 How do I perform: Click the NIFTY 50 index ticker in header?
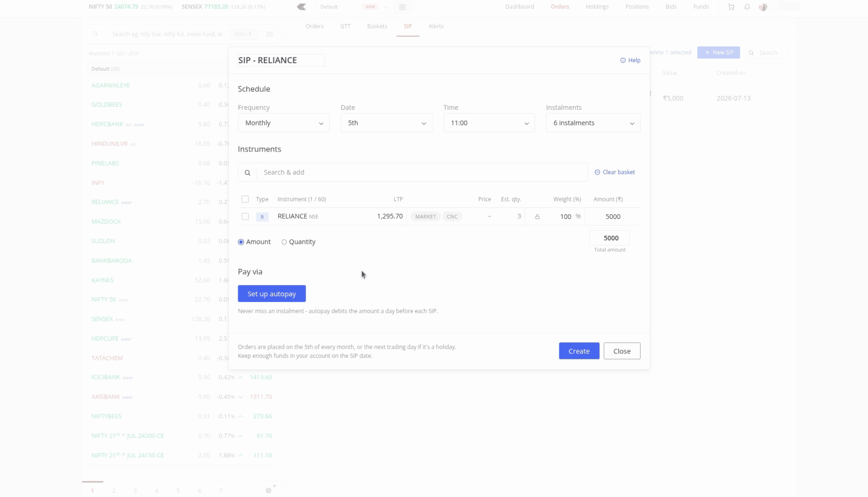pos(131,7)
